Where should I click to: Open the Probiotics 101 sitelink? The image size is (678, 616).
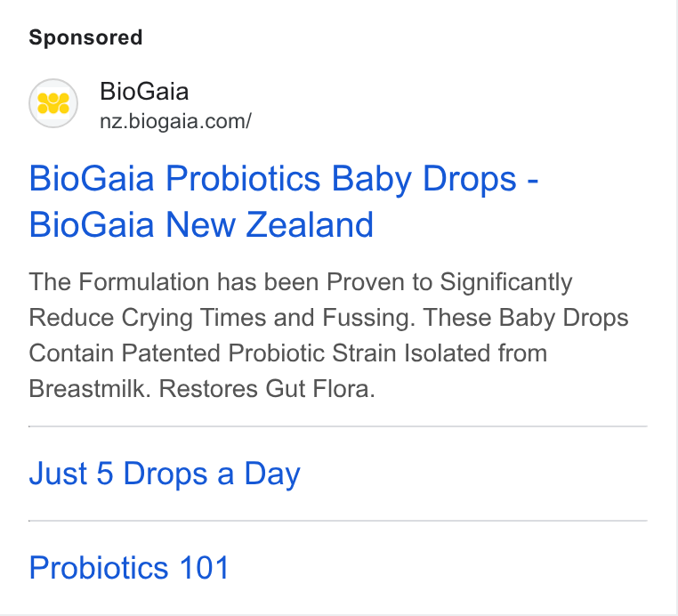coord(129,567)
